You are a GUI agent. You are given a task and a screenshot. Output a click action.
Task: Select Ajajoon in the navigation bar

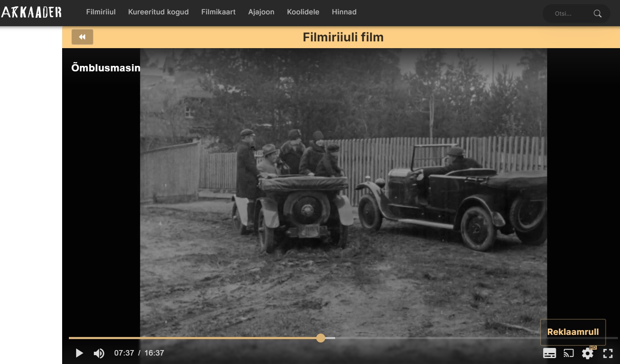tap(261, 12)
